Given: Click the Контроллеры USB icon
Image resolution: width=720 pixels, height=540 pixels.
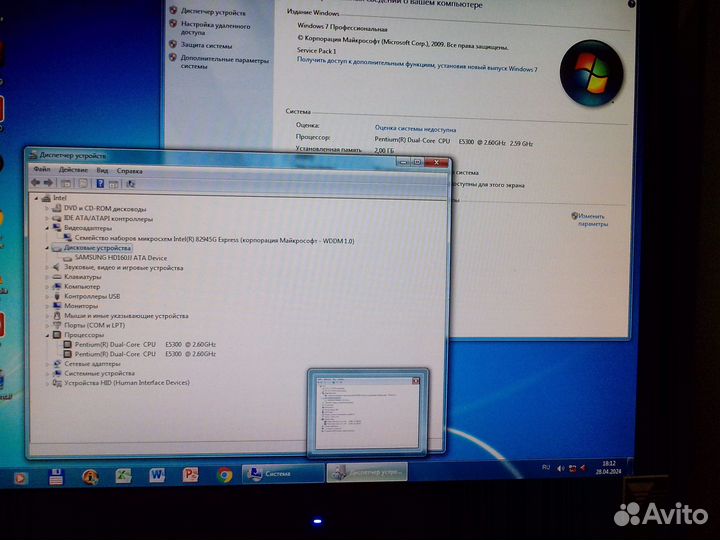Looking at the screenshot, I should 57,296.
